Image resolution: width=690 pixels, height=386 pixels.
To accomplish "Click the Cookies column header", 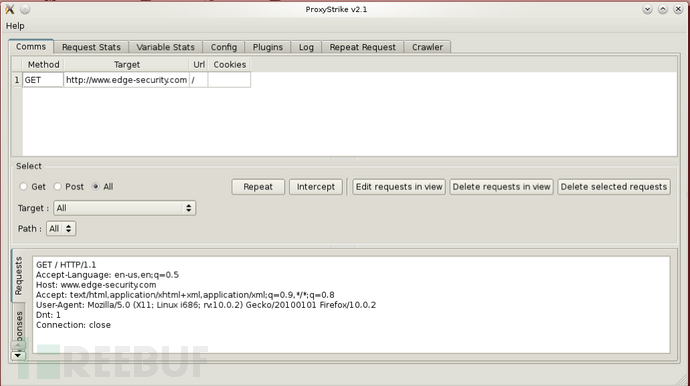I will tap(229, 65).
